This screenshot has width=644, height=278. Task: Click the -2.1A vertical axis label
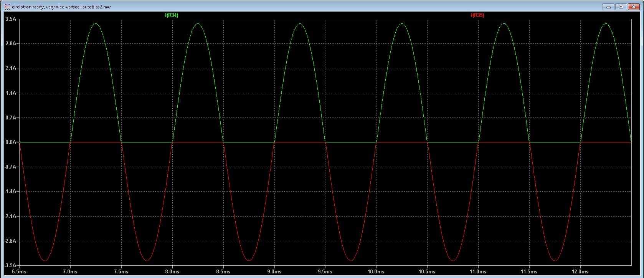(x=10, y=216)
